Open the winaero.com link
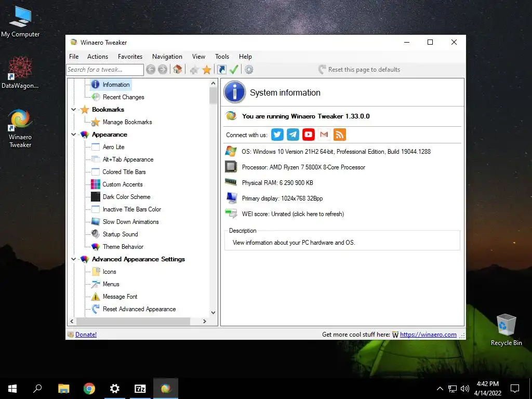This screenshot has width=532, height=399. click(x=428, y=335)
